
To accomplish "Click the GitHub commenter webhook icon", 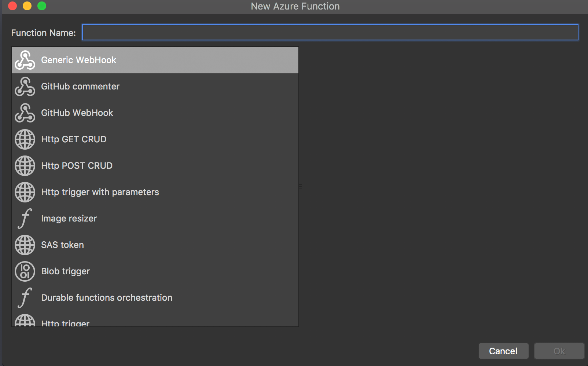I will pos(25,87).
